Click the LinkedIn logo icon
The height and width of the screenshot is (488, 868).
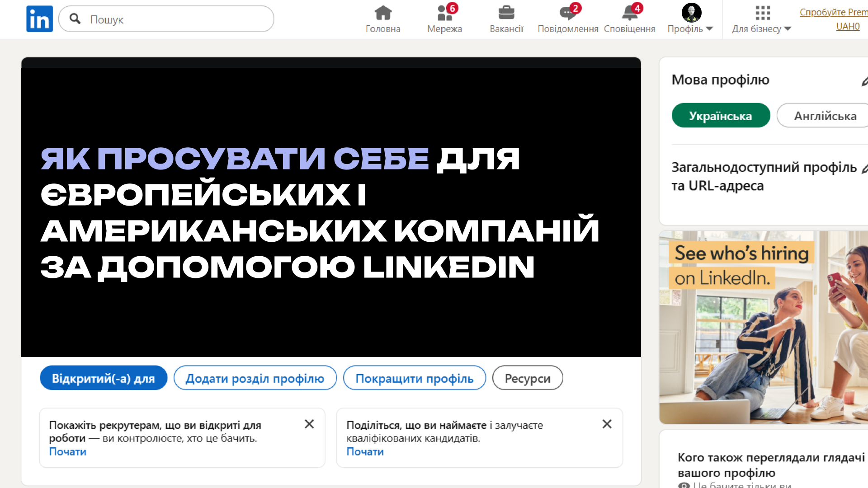(x=39, y=19)
